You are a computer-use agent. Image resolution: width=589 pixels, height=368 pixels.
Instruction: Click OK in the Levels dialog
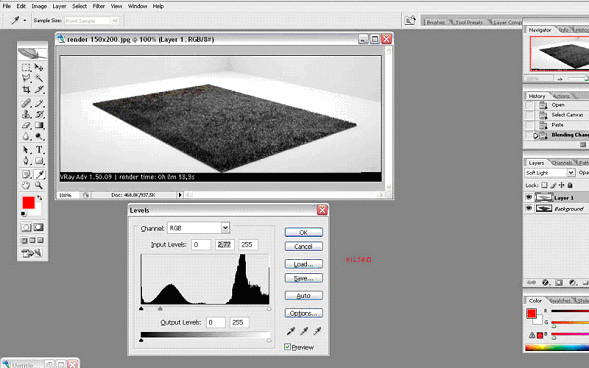pyautogui.click(x=304, y=232)
